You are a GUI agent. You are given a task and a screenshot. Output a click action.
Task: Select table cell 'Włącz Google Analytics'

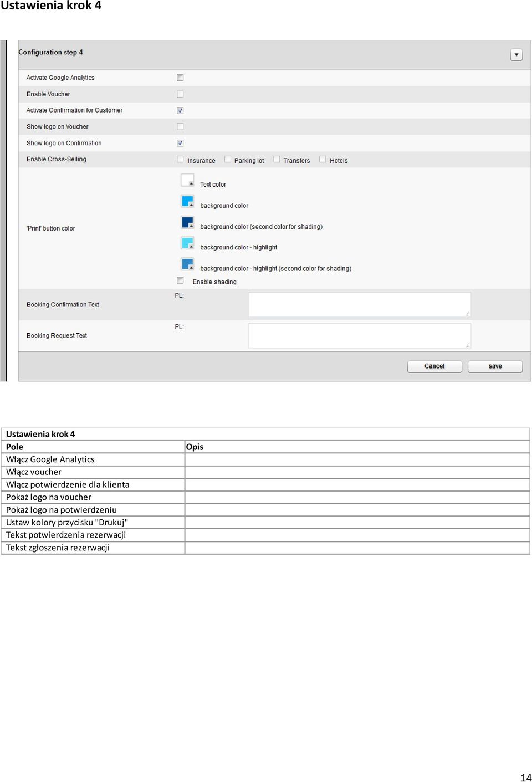tap(93, 459)
